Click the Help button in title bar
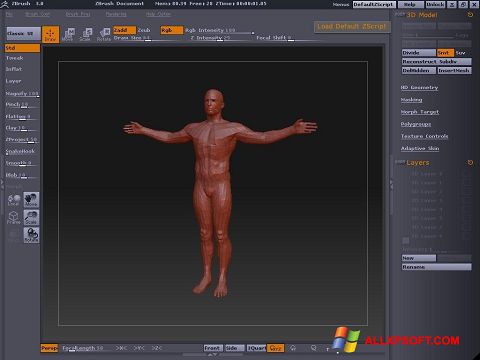Image resolution: width=480 pixels, height=360 pixels. (x=410, y=4)
